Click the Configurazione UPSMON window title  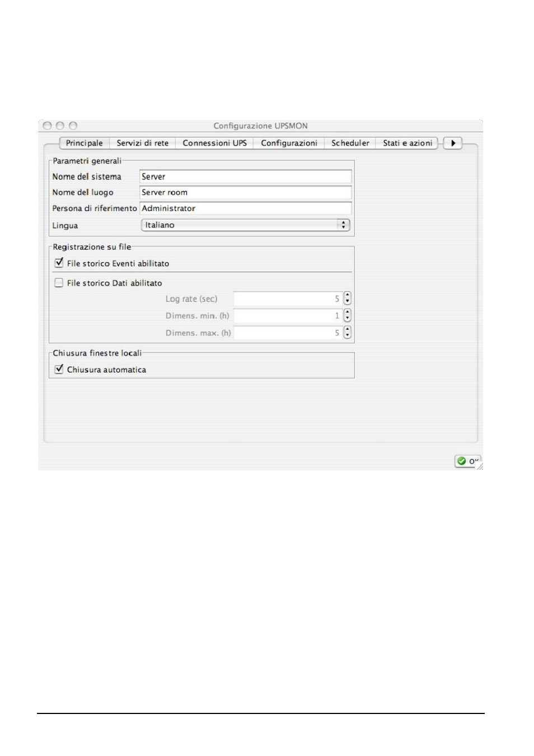click(x=260, y=126)
